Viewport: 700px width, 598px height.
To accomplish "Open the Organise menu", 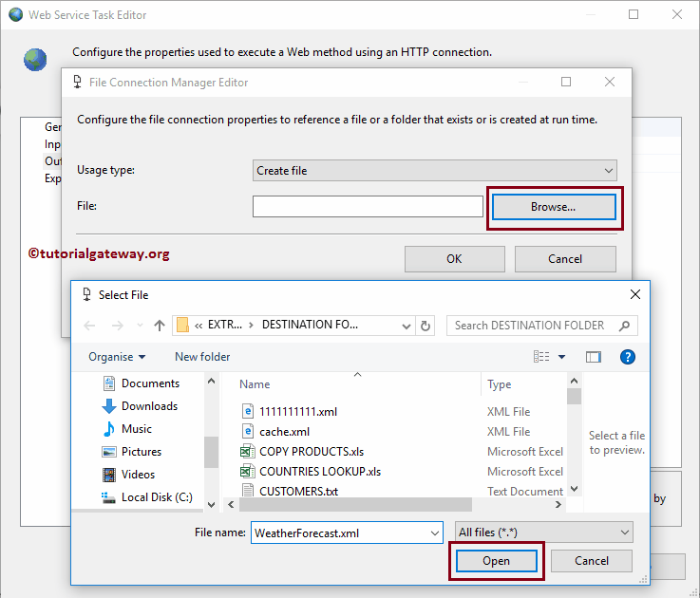I will coord(117,357).
